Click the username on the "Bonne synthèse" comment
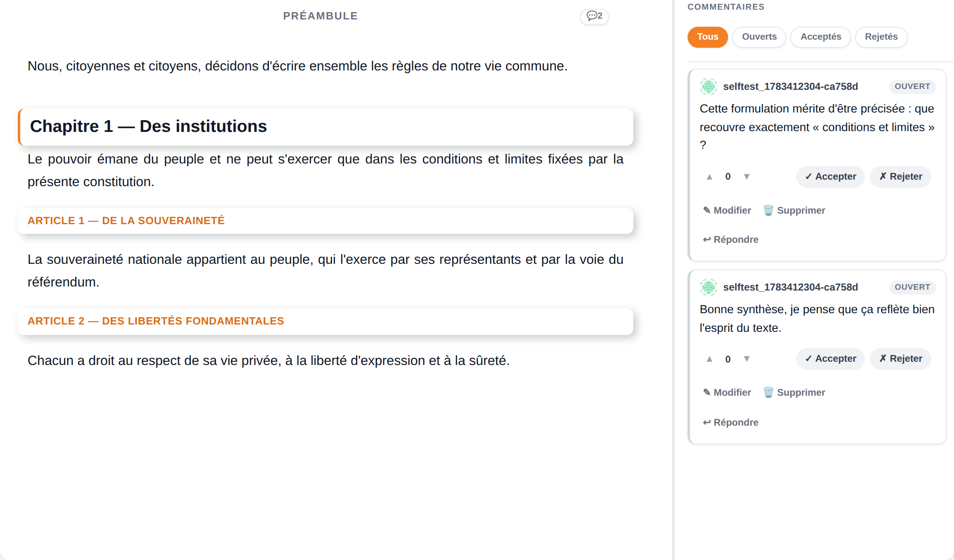The width and height of the screenshot is (954, 560). 790,287
